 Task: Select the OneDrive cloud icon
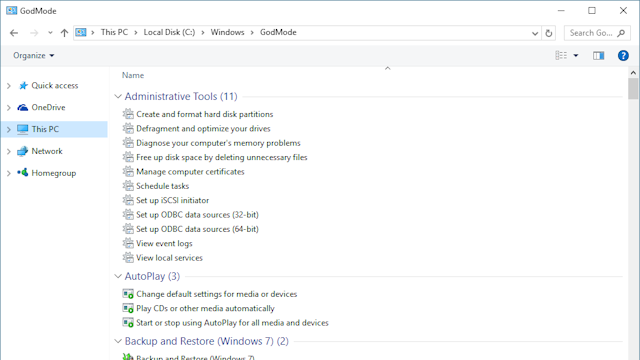click(22, 107)
